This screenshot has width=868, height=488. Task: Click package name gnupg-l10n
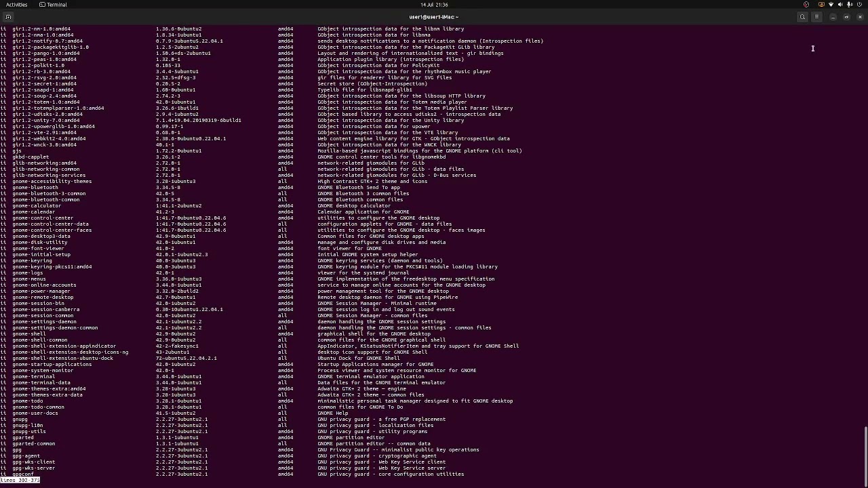pos(27,426)
